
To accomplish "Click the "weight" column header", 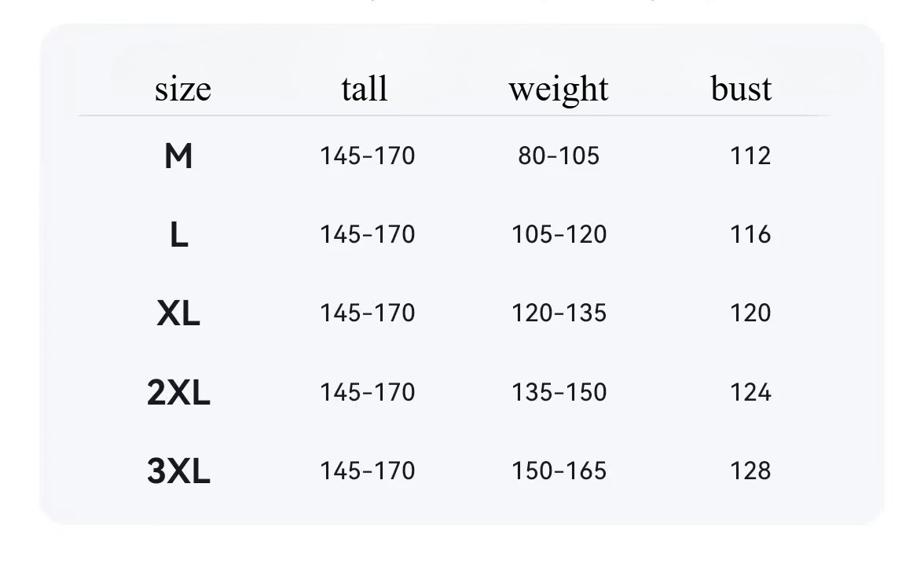I will (558, 89).
